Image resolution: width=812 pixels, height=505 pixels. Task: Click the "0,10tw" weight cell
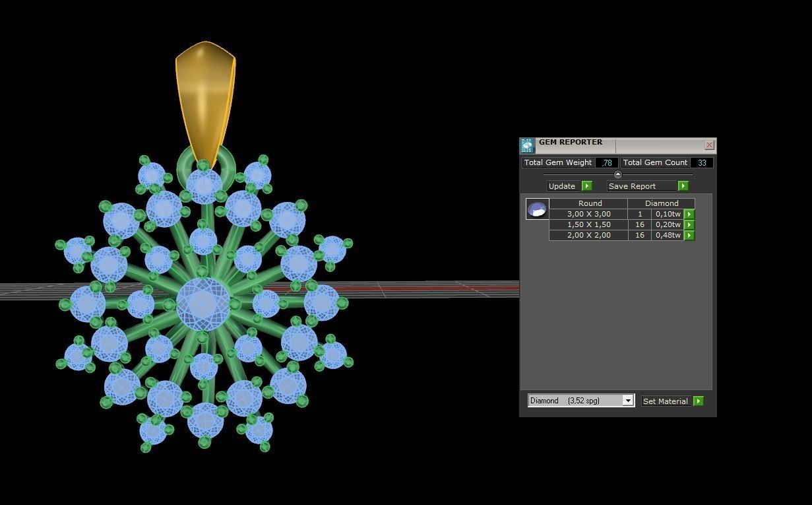[668, 214]
